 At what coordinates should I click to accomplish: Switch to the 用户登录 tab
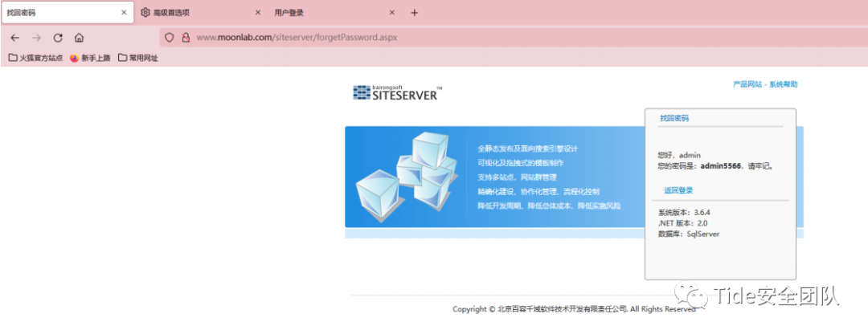tap(336, 13)
